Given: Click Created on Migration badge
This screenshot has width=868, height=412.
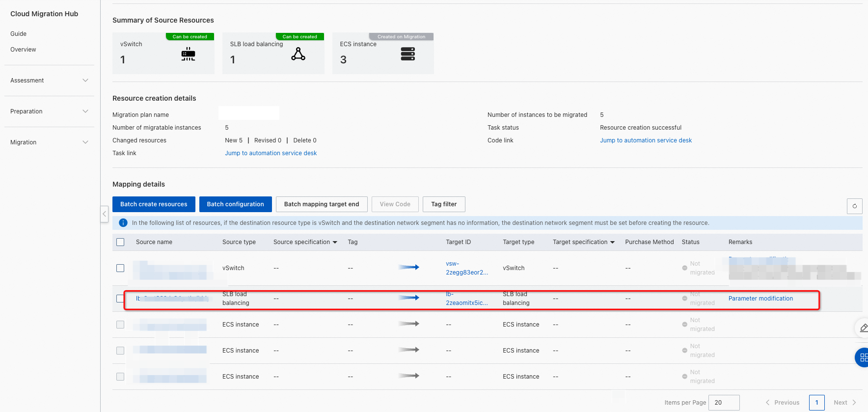Looking at the screenshot, I should click(401, 37).
